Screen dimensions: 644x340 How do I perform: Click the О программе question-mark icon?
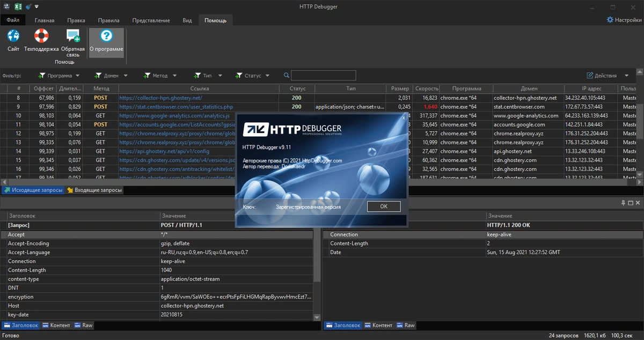[106, 36]
